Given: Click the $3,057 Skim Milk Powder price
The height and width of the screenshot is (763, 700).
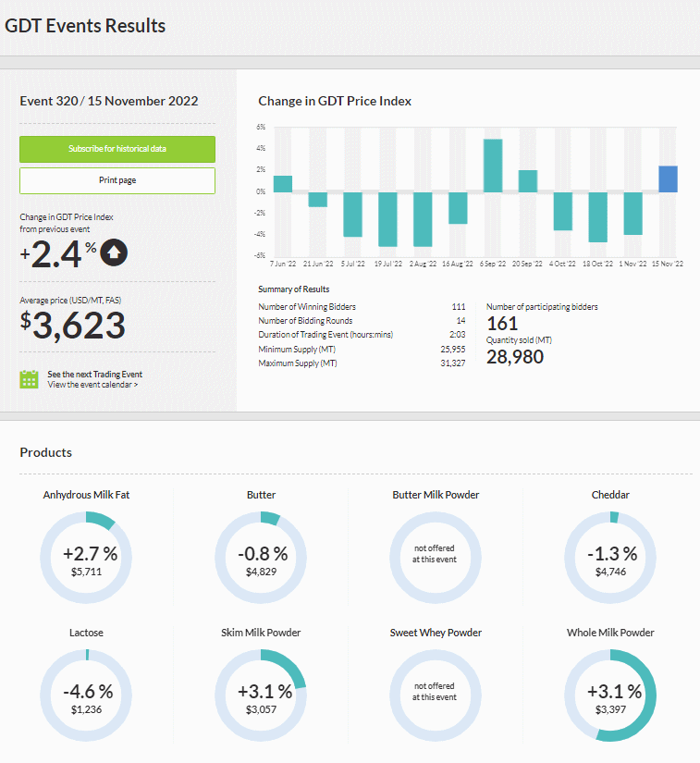Looking at the screenshot, I should (x=261, y=709).
